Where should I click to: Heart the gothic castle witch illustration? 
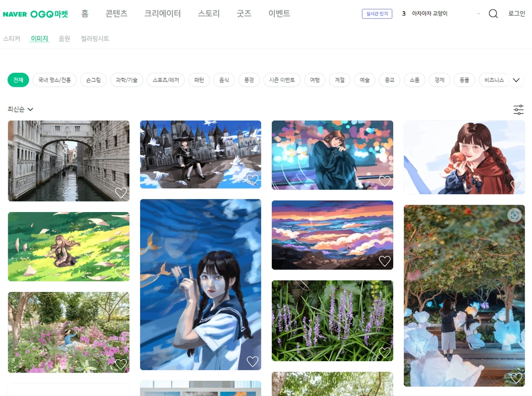coord(252,179)
